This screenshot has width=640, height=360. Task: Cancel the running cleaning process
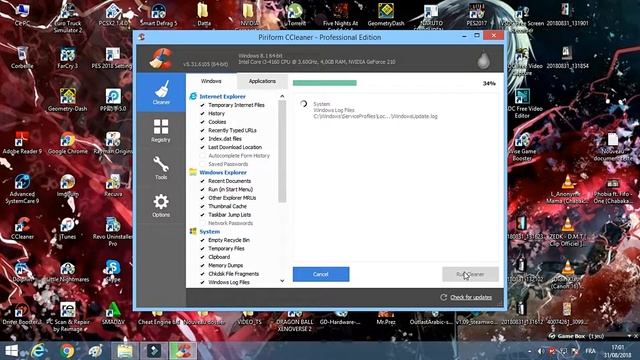point(321,274)
